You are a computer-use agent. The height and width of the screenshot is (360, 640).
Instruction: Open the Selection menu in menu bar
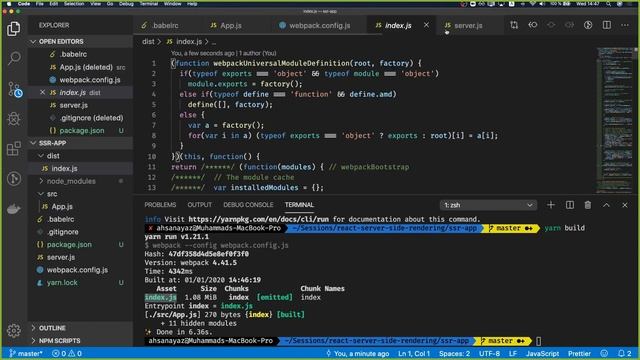tap(74, 4)
